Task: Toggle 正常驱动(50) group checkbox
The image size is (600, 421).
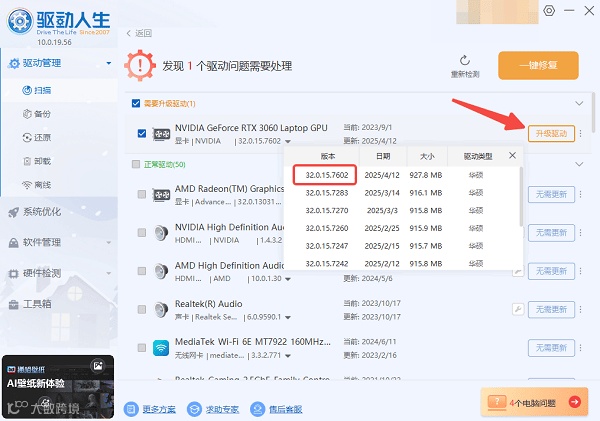Action: pos(136,164)
